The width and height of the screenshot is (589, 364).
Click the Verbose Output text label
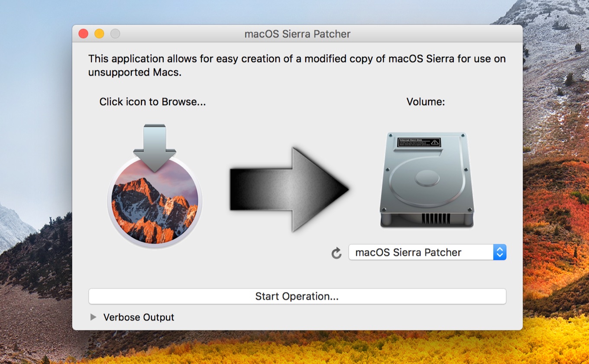[x=139, y=317]
